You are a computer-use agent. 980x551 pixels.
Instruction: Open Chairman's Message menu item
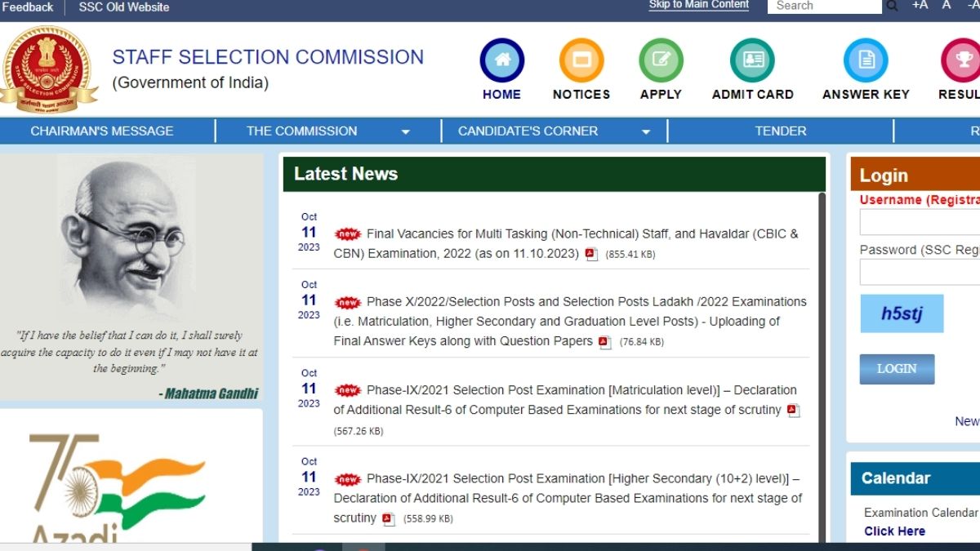coord(102,131)
